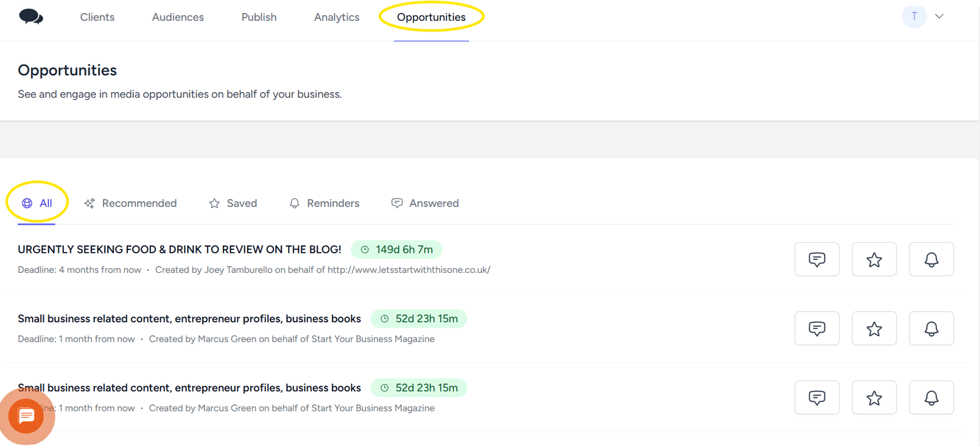This screenshot has width=980, height=446.
Task: Open URGENTLY SEEKING FOOD & DRINK opportunity title
Action: (x=180, y=249)
